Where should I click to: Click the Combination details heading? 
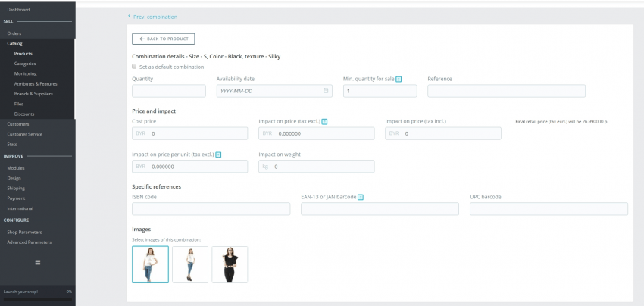206,57
